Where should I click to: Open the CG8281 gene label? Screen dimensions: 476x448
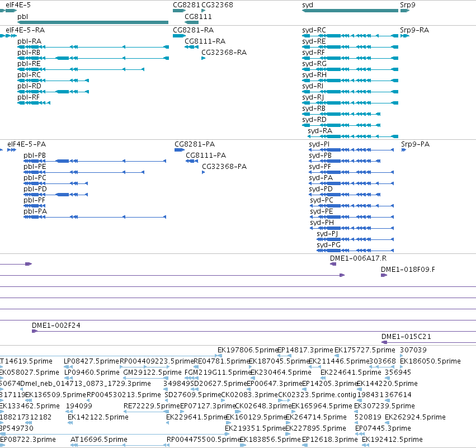(x=186, y=5)
